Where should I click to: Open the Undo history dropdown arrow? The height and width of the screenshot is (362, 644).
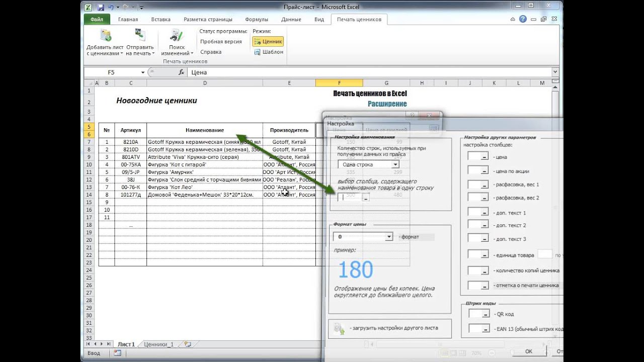(x=118, y=8)
